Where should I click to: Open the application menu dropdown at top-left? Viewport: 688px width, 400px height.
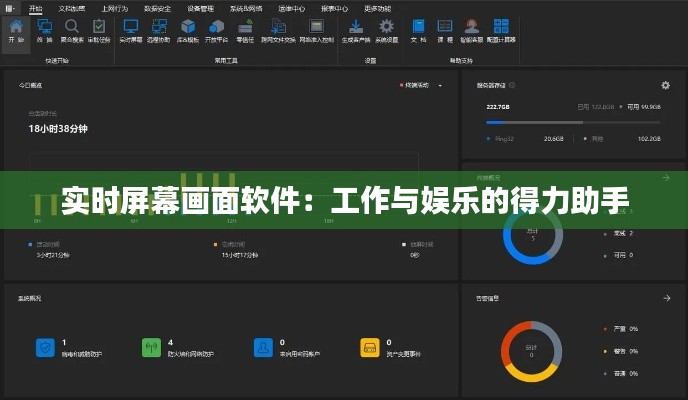coord(11,7)
